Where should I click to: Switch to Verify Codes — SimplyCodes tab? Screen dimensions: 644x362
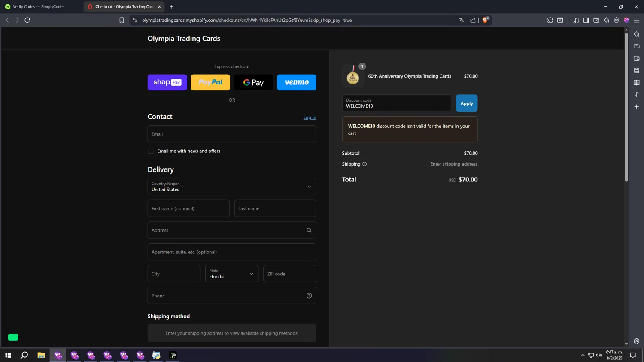click(39, 7)
